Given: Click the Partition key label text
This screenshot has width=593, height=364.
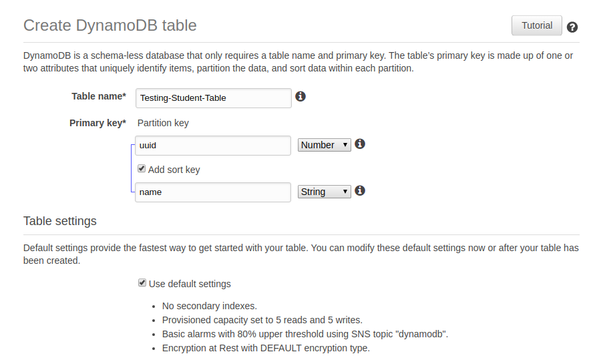Looking at the screenshot, I should pyautogui.click(x=163, y=124).
